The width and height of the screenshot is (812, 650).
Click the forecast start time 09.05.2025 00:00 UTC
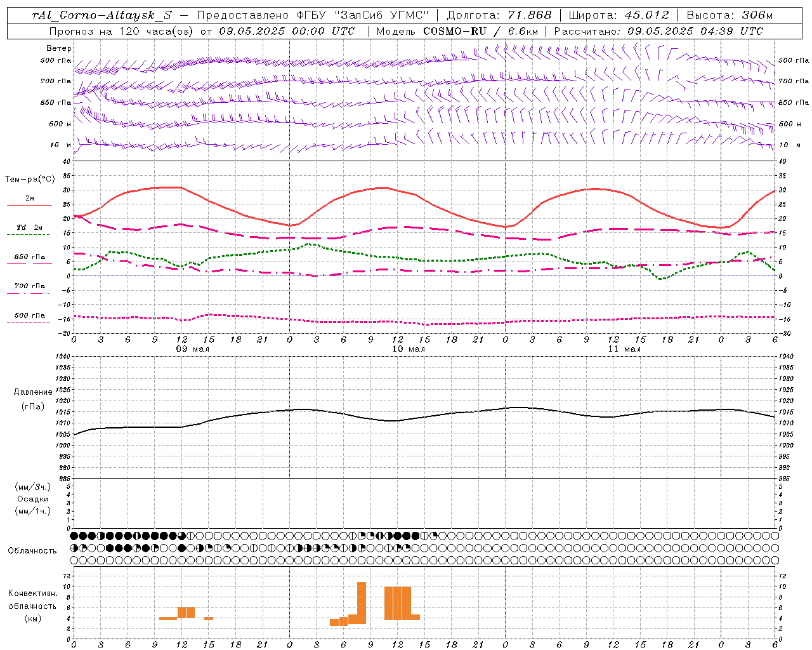tap(287, 31)
